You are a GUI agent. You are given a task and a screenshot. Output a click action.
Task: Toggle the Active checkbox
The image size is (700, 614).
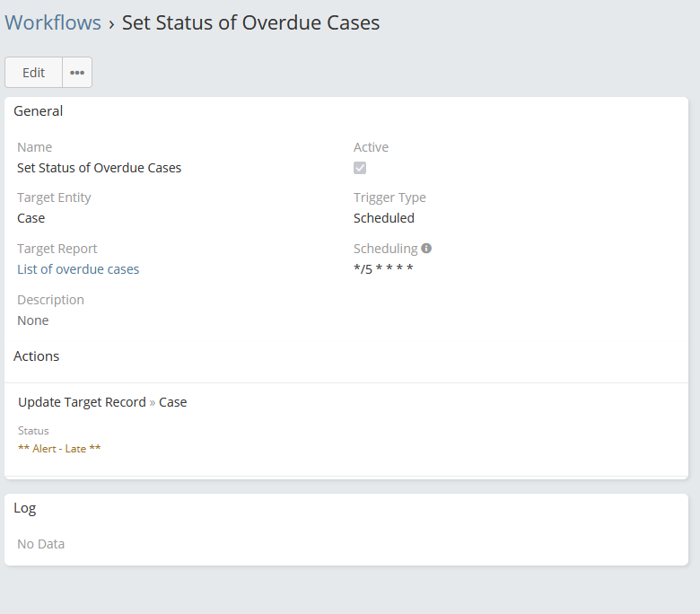[360, 168]
